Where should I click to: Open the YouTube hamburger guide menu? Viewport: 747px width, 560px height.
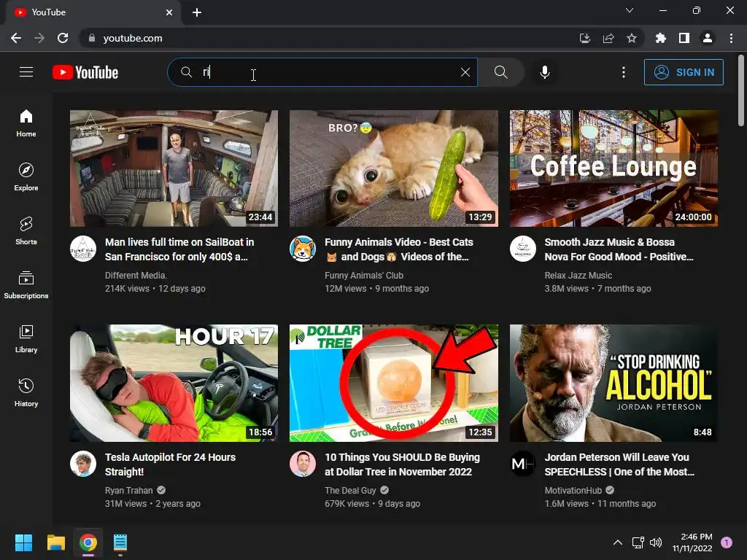coord(26,72)
